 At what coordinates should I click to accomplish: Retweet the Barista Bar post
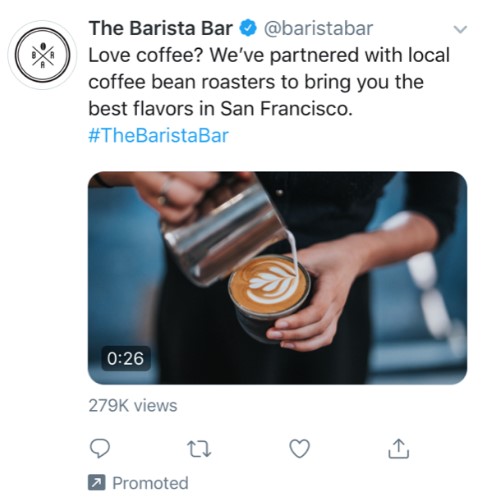(x=199, y=449)
